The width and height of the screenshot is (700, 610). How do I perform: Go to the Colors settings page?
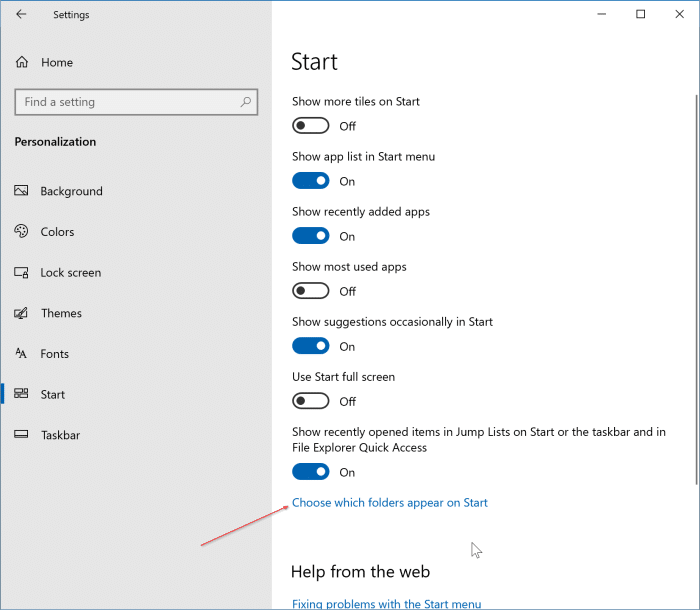(x=57, y=232)
